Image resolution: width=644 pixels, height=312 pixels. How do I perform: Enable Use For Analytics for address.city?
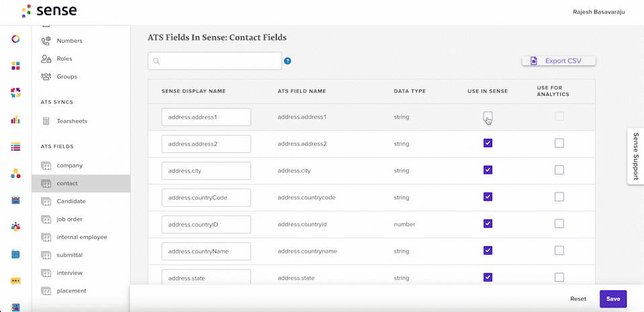click(559, 170)
